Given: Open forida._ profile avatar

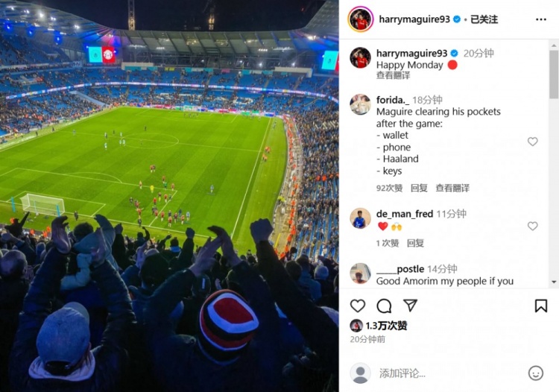Looking at the screenshot, I should 360,104.
